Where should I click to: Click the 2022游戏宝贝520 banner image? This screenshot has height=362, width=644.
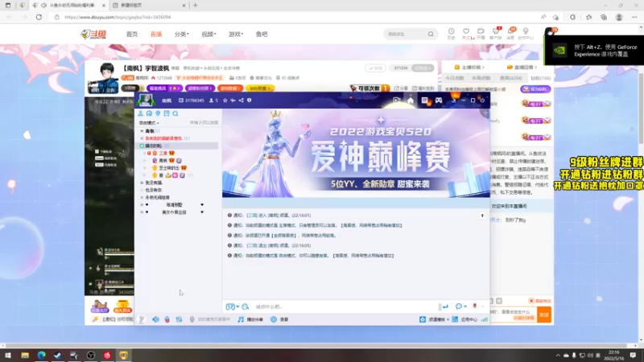pos(356,153)
